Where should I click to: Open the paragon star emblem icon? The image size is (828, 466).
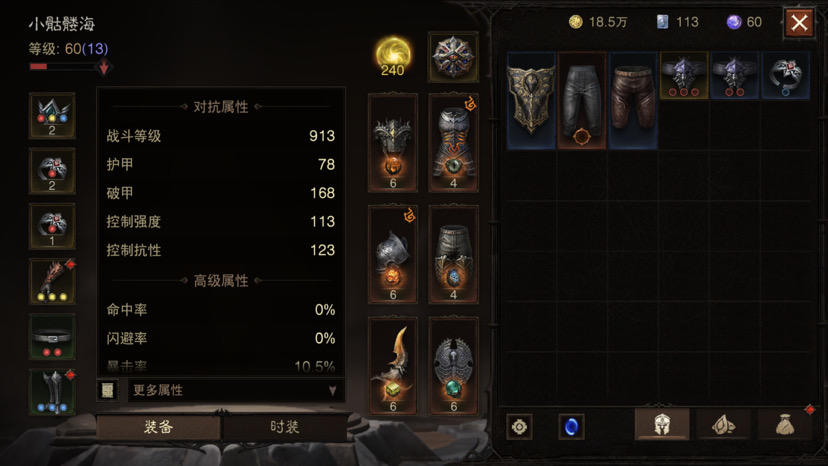[453, 57]
